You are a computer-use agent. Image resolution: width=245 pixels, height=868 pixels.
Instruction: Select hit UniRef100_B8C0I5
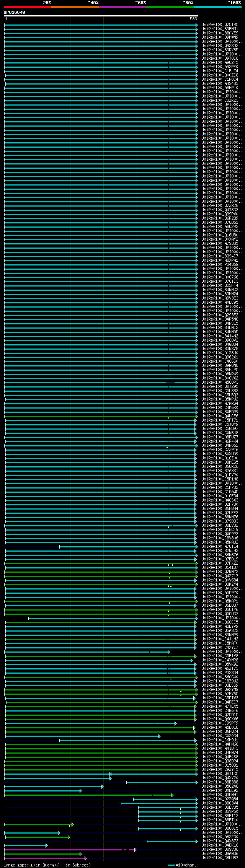(x=220, y=828)
